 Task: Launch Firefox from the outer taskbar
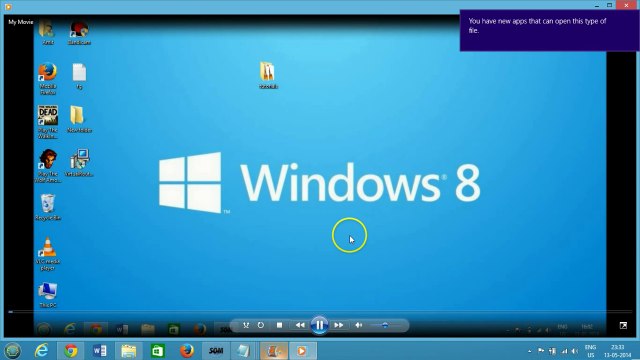(187, 351)
